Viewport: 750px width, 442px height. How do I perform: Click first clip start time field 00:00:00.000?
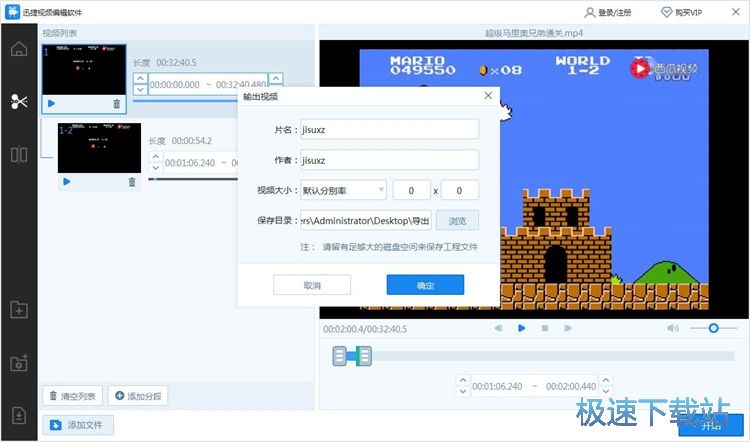pyautogui.click(x=175, y=85)
